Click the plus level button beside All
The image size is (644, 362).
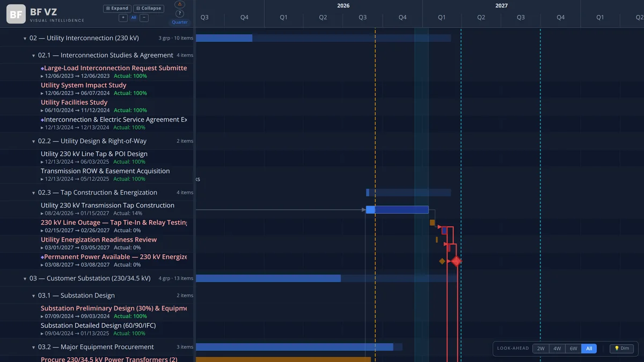pos(123,18)
